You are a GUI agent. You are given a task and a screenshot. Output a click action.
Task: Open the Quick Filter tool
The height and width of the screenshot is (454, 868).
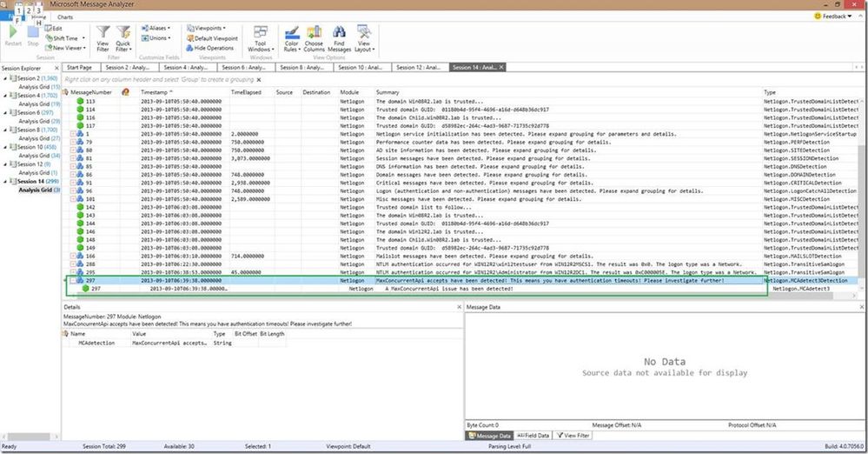(123, 38)
